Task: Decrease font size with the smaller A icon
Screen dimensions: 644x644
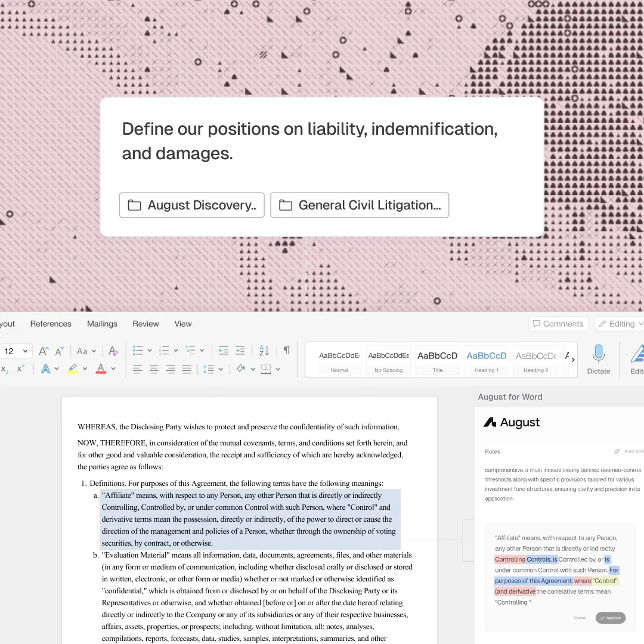Action: pyautogui.click(x=60, y=351)
